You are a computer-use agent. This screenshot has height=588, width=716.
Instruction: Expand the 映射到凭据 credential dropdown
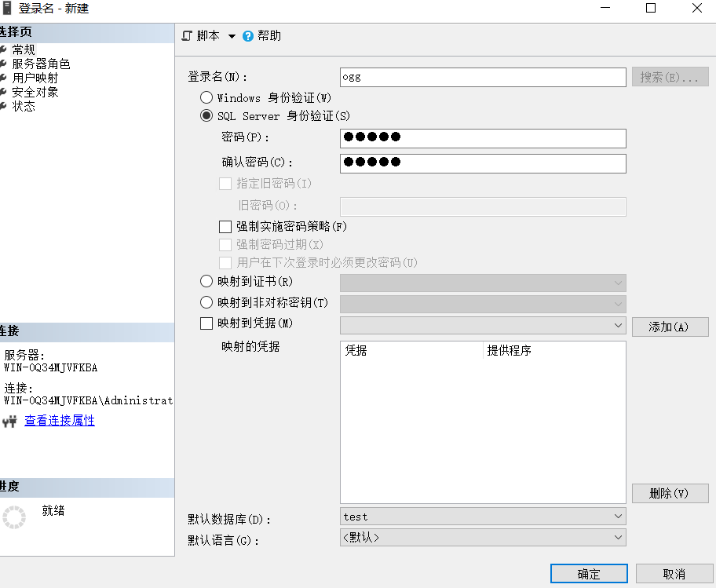click(483, 325)
